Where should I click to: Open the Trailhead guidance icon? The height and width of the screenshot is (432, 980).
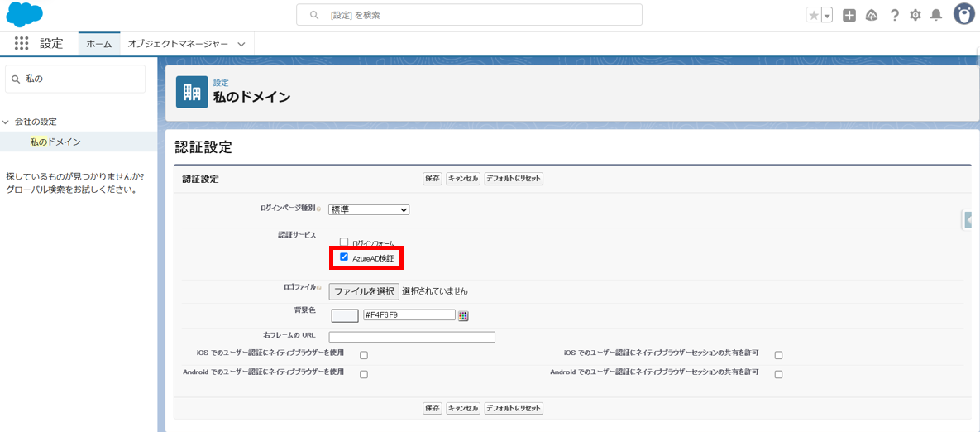[872, 16]
